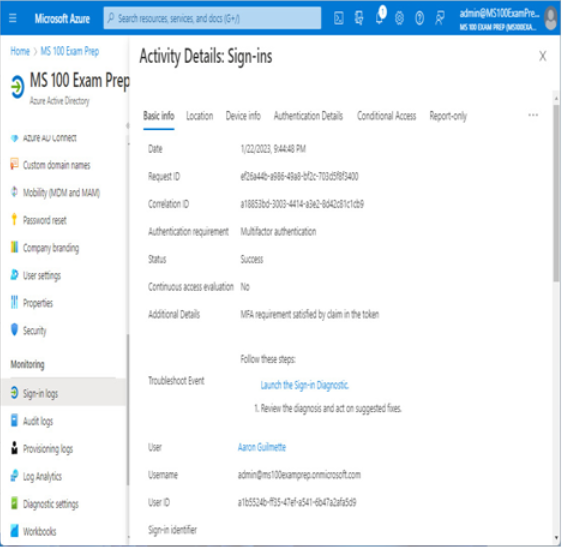The height and width of the screenshot is (551, 562).
Task: Open Provisioning logs menu item
Action: (48, 449)
